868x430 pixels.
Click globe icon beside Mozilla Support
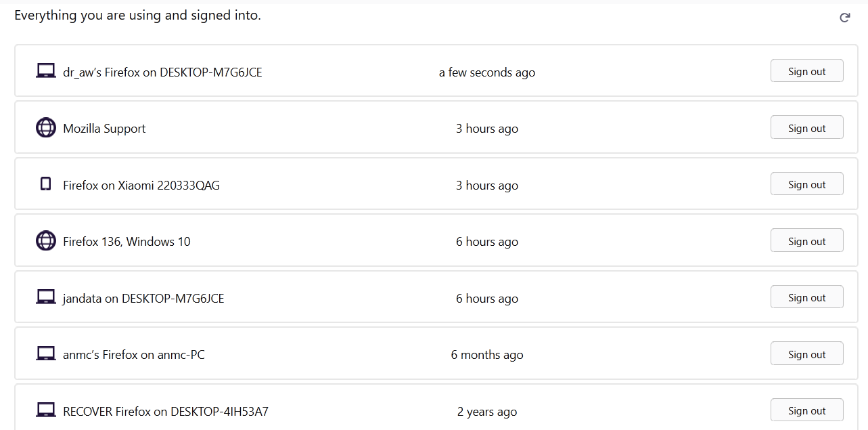45,128
